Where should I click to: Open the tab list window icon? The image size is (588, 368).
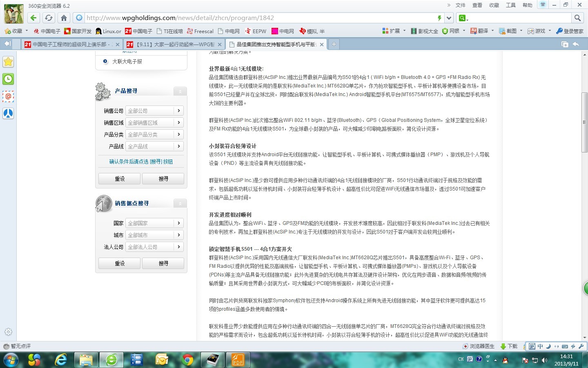pyautogui.click(x=565, y=44)
